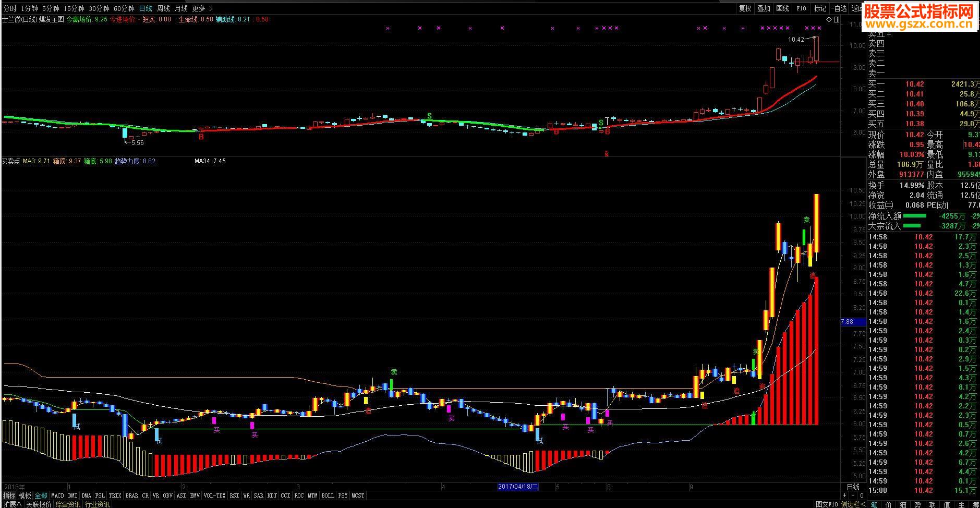Image resolution: width=980 pixels, height=508 pixels.
Task: Select the 联 tab in sidebar
Action: tap(932, 504)
